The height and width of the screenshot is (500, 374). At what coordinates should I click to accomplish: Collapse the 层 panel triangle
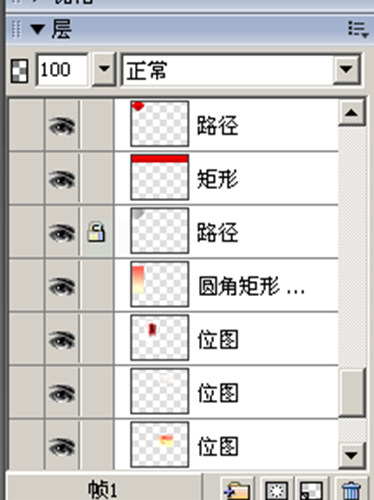(x=37, y=29)
